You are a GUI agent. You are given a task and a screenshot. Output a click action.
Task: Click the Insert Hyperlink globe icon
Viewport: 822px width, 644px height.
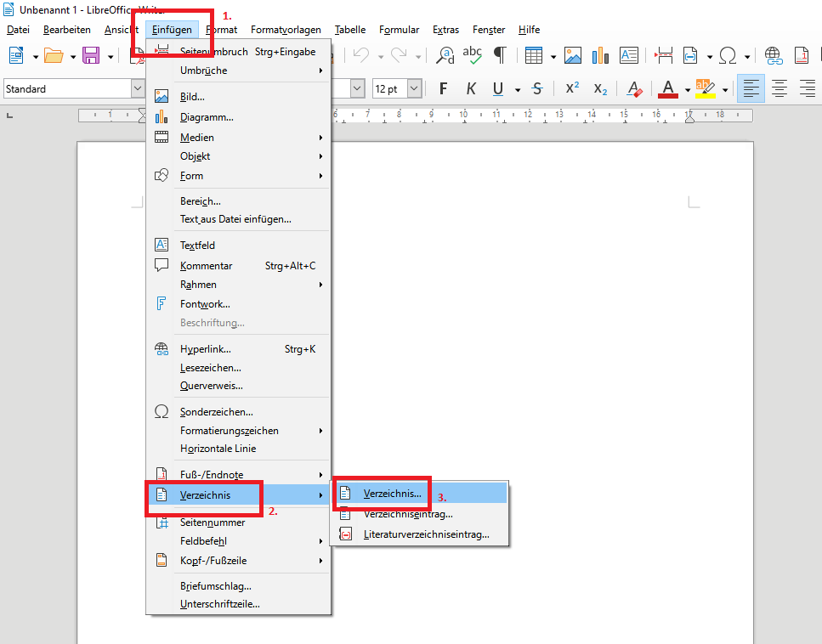[x=774, y=55]
